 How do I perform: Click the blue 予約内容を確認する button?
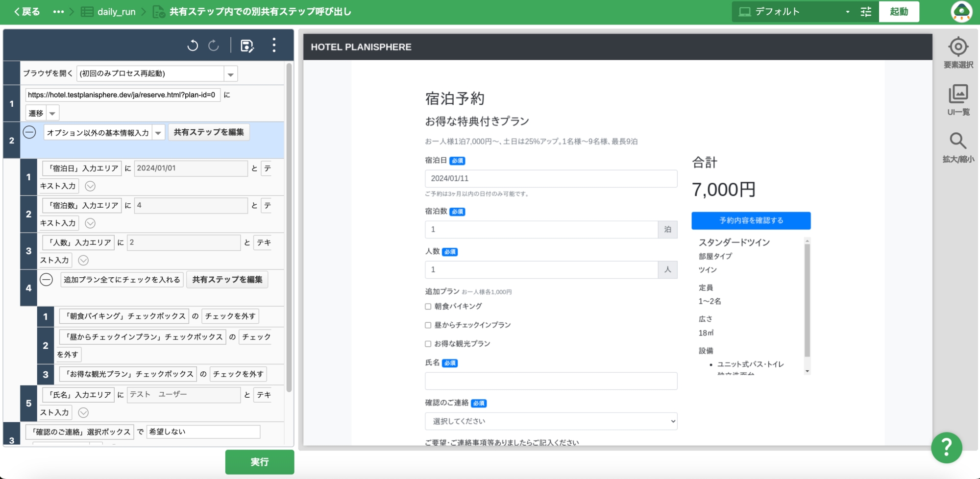click(x=751, y=220)
